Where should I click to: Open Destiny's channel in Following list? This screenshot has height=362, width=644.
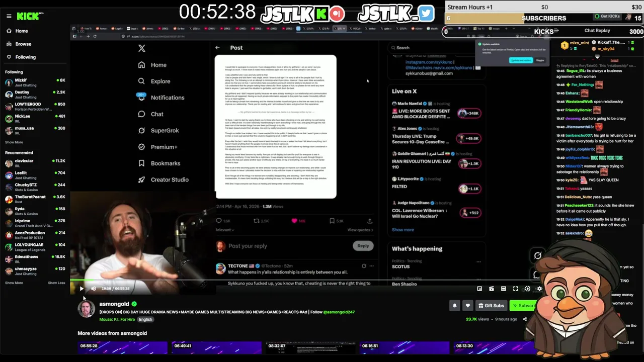[x=35, y=95]
